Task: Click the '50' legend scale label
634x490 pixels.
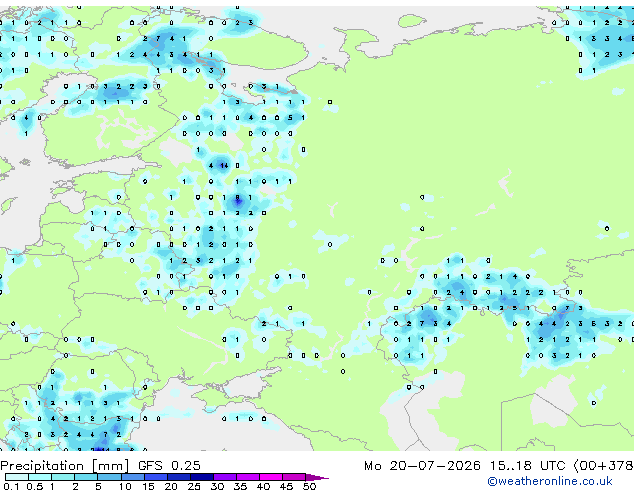Action: 310,486
